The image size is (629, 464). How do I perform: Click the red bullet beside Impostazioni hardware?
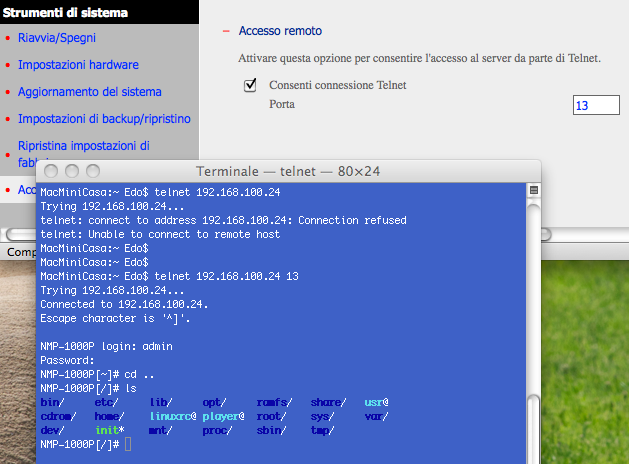pos(8,65)
